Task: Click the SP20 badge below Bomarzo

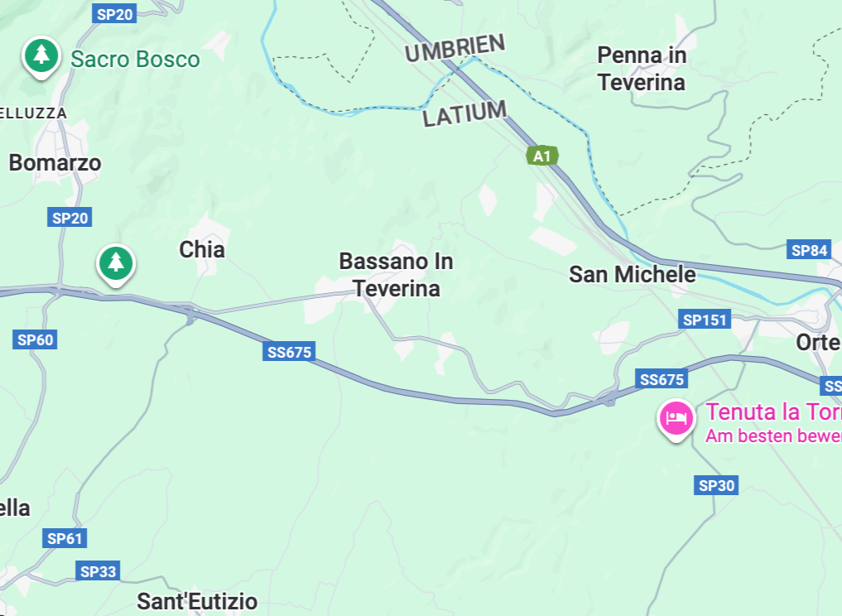Action: pyautogui.click(x=70, y=218)
